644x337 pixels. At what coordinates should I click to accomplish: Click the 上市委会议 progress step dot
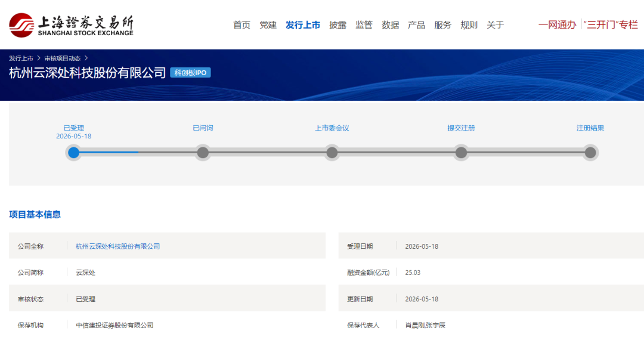pyautogui.click(x=332, y=153)
